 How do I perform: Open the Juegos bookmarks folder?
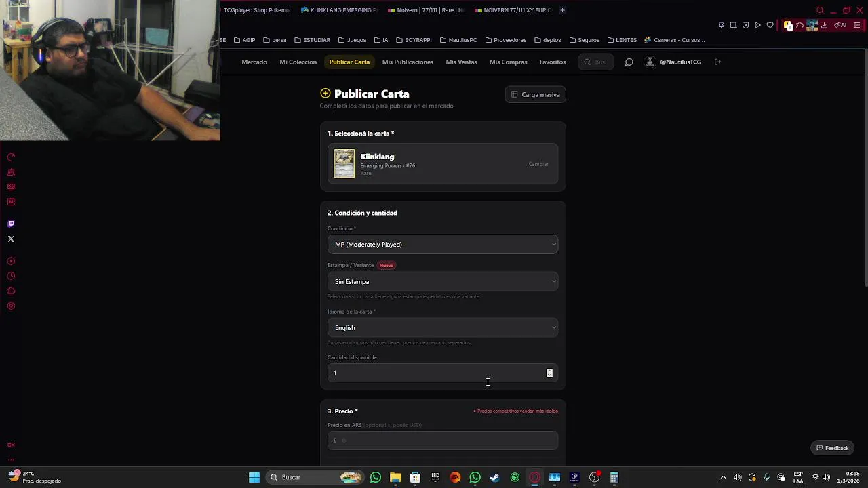pyautogui.click(x=352, y=40)
